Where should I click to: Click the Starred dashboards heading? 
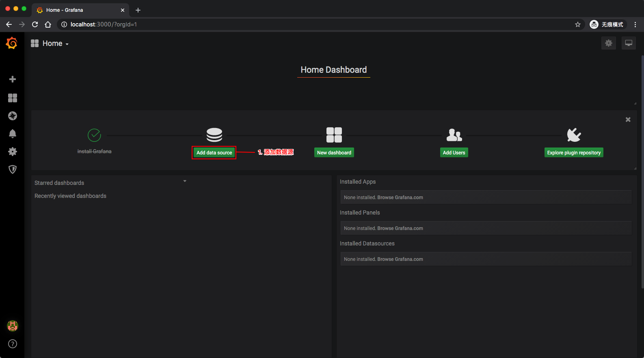(x=59, y=183)
